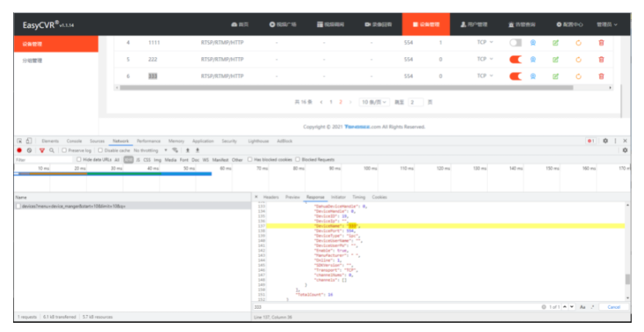Screen dimensions: 644x332
Task: Clear the network log icon
Action: (29, 151)
